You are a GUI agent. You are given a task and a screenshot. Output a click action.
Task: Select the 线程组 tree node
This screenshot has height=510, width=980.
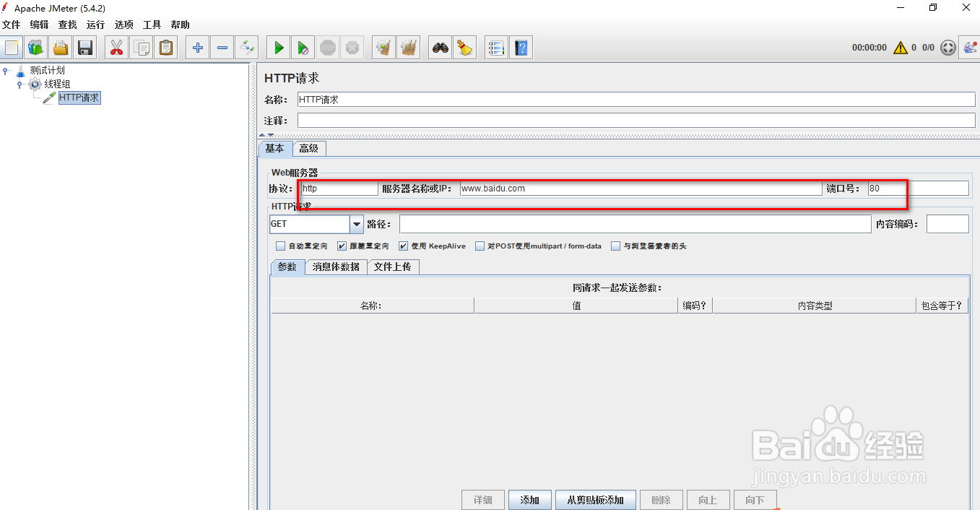click(57, 84)
